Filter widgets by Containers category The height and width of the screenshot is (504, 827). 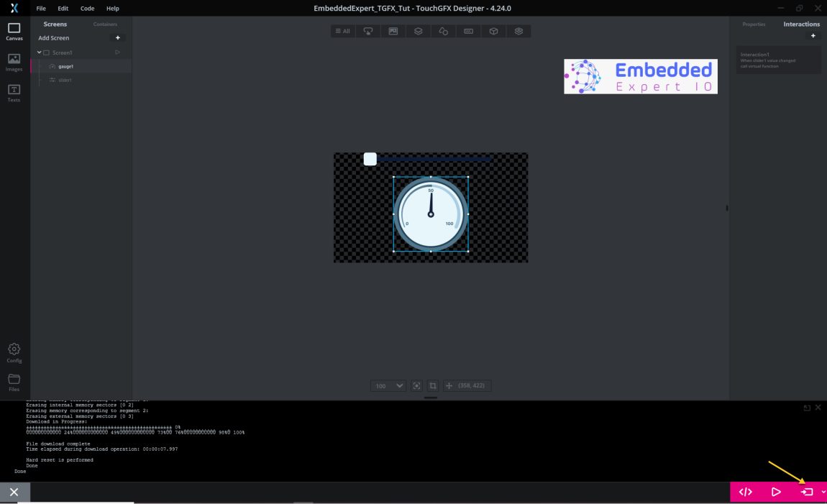[419, 31]
